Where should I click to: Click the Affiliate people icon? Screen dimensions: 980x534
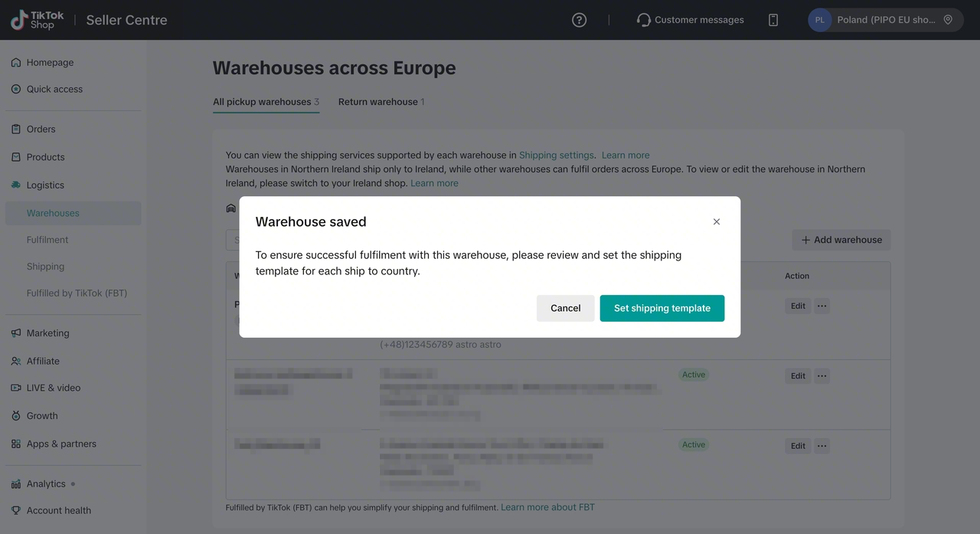click(x=16, y=361)
